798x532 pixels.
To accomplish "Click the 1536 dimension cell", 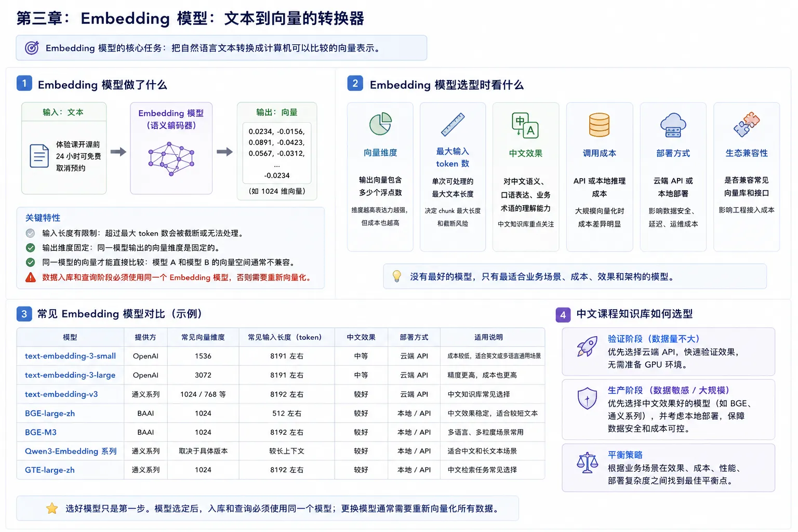I will (203, 356).
